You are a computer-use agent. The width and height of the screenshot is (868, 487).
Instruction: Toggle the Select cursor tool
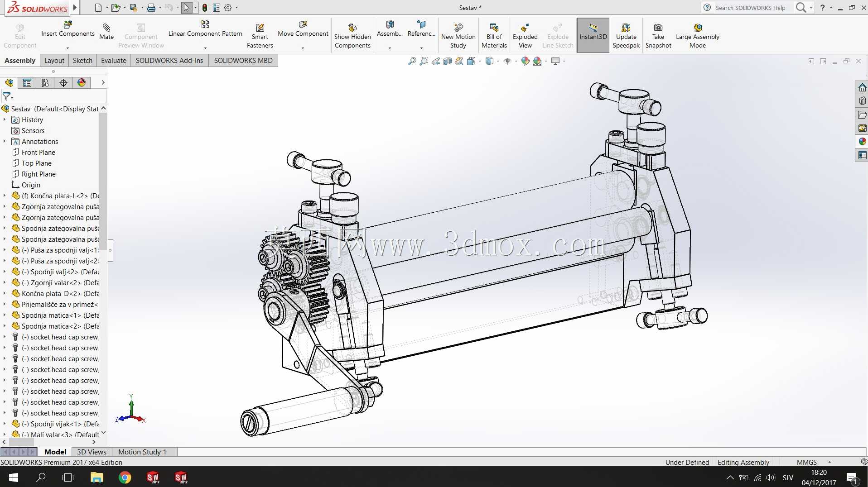(x=187, y=8)
